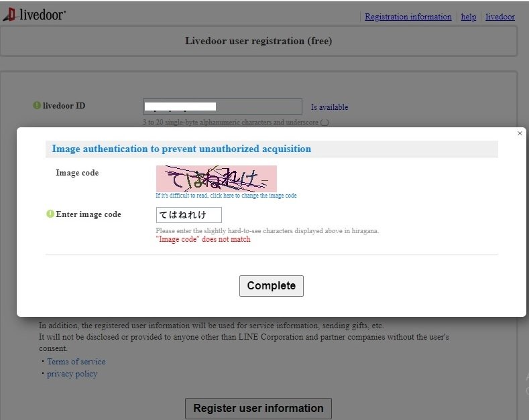
Task: Click Register user information button
Action: 258,409
